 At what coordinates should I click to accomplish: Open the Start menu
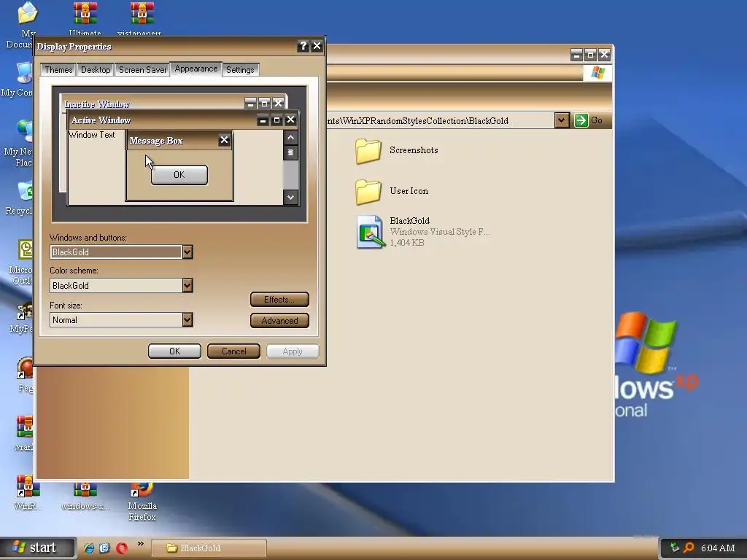[38, 548]
